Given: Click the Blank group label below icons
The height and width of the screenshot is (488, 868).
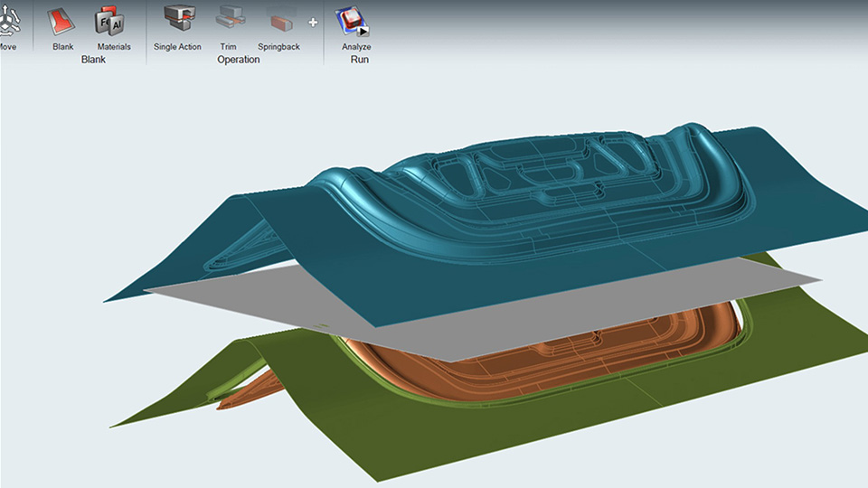Looking at the screenshot, I should tap(93, 60).
